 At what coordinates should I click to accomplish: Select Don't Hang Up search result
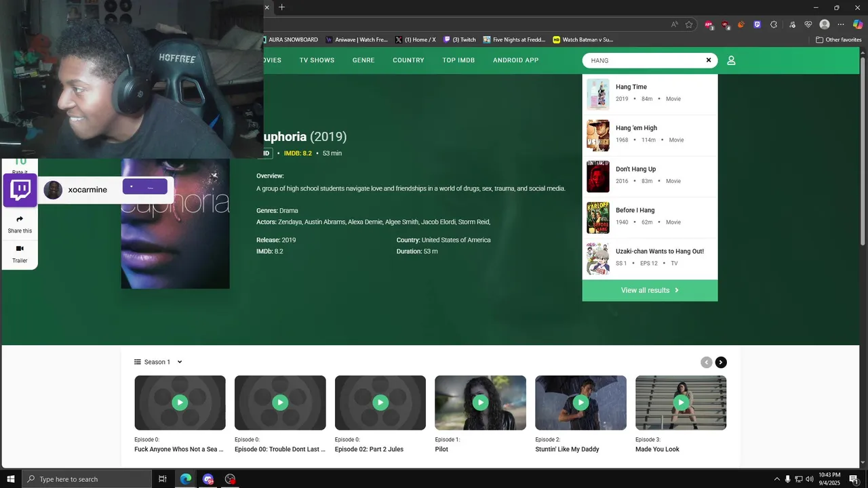click(650, 177)
